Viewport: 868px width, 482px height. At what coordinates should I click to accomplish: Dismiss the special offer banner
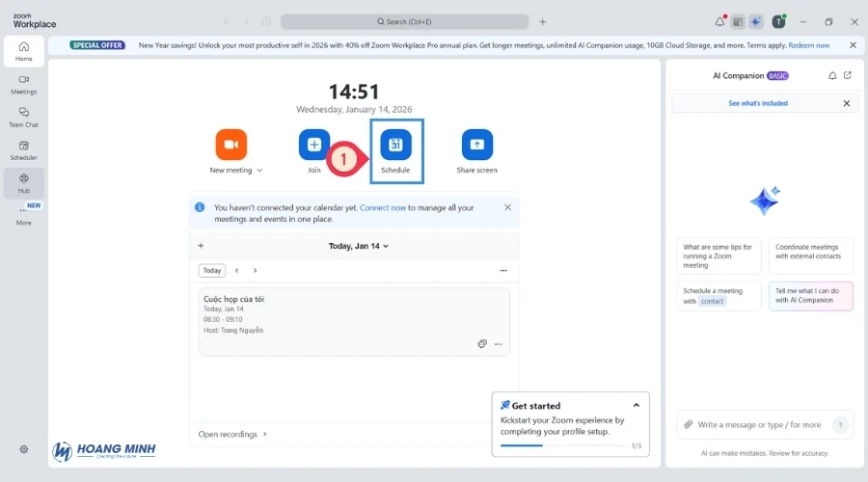pyautogui.click(x=853, y=44)
